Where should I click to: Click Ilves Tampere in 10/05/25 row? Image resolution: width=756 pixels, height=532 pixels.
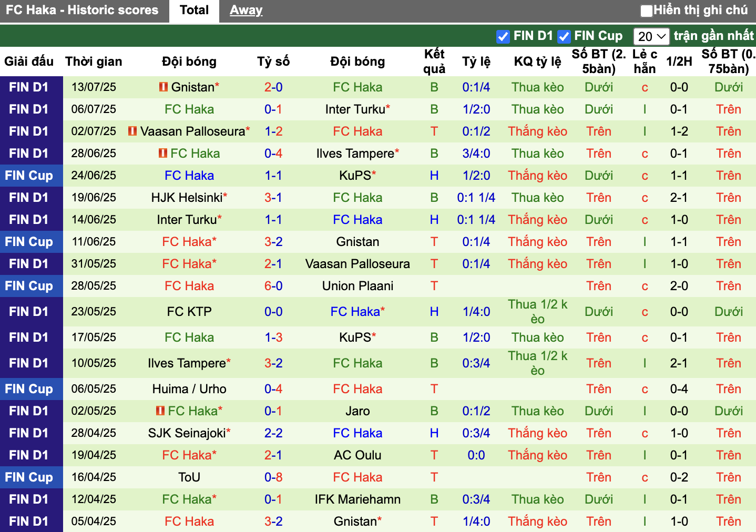[187, 363]
